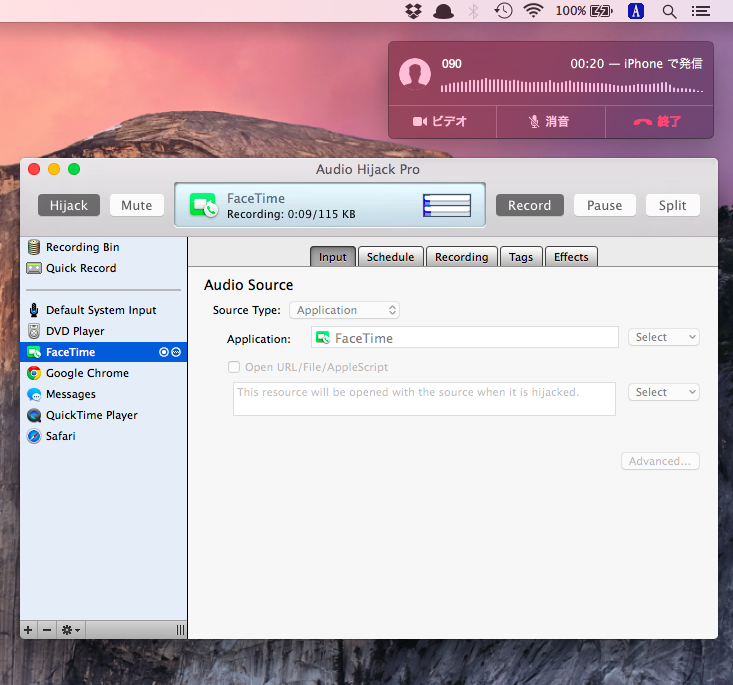This screenshot has width=733, height=685.
Task: Click the call waveform in notification
Action: pos(571,86)
